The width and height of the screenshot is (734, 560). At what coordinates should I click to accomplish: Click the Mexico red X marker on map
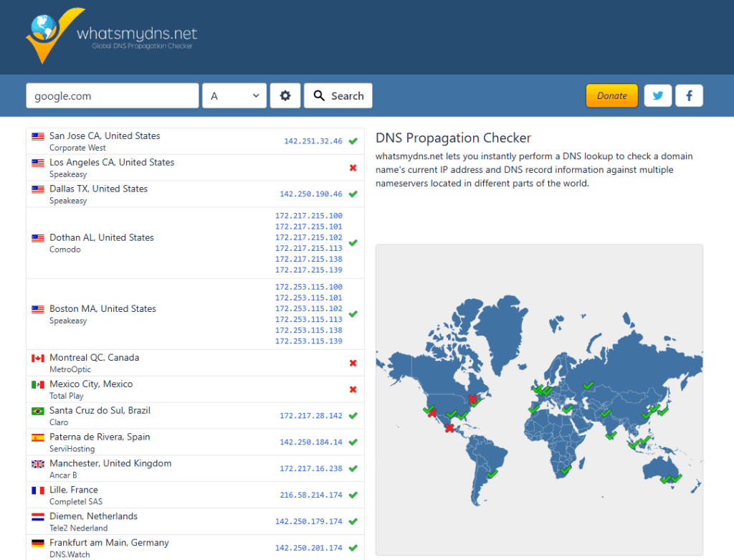coord(449,428)
